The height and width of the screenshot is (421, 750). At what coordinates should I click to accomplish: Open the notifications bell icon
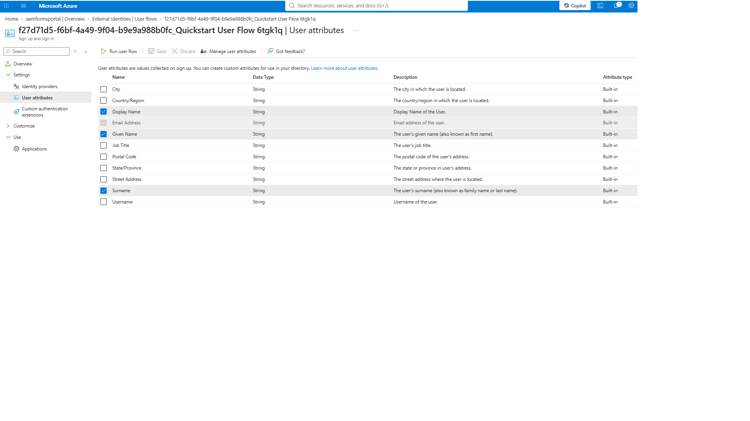point(617,6)
